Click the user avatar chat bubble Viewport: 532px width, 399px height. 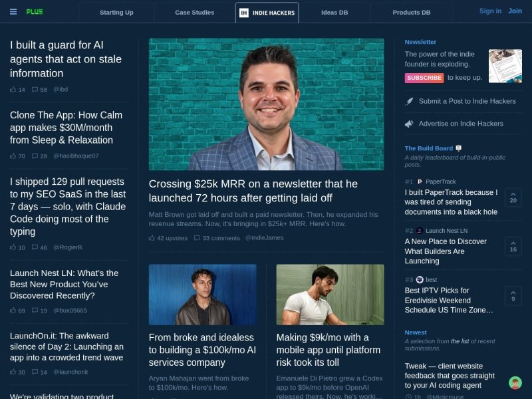click(x=515, y=383)
